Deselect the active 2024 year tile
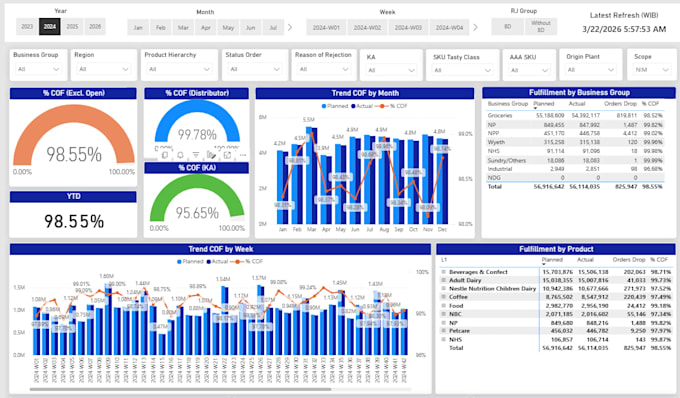Viewport: 680px width, 398px height. (49, 26)
